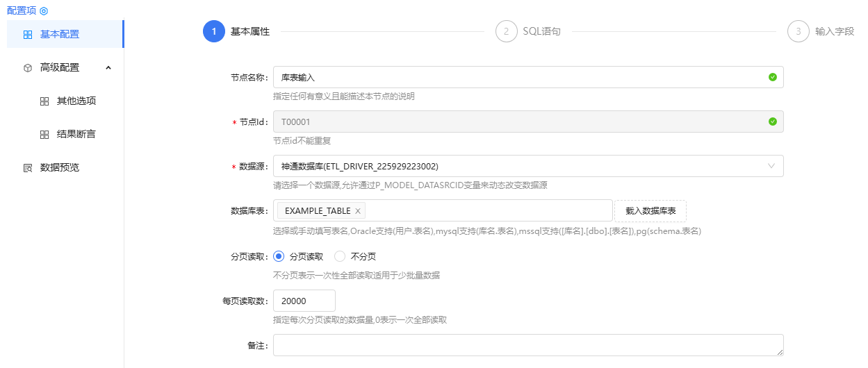Click the 载入数据库表 button
This screenshot has width=868, height=368.
pos(650,210)
